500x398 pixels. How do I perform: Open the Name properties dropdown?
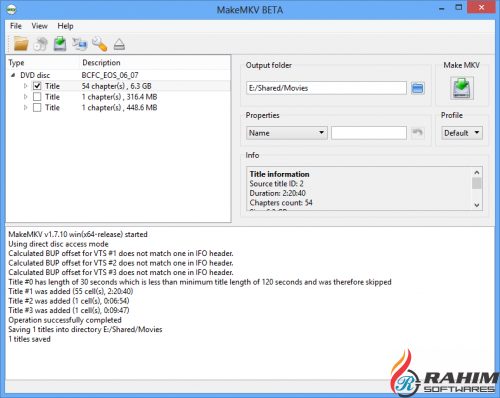[287, 133]
